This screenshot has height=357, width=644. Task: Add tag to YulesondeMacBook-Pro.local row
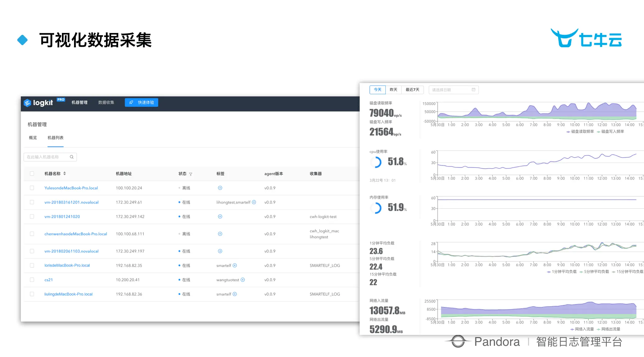click(x=220, y=188)
